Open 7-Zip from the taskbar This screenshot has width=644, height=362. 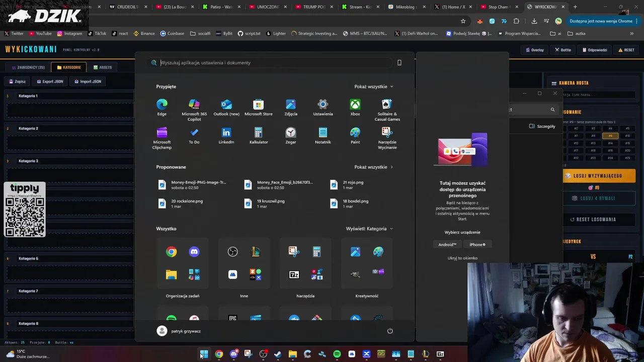(440, 354)
